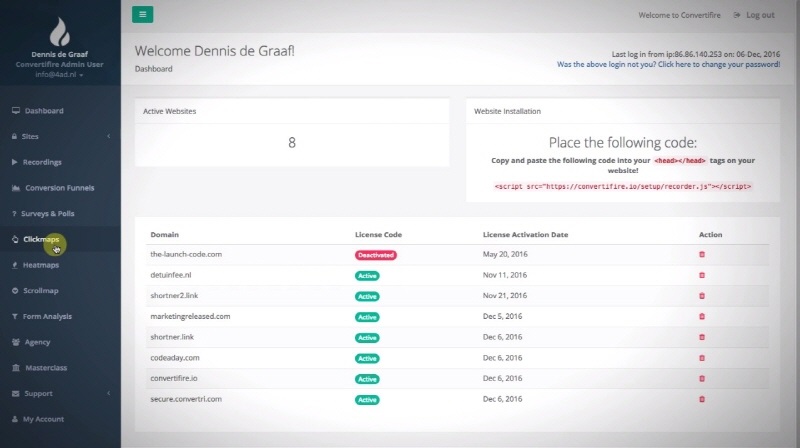Click the Conversion Funnels chart icon
The width and height of the screenshot is (800, 448).
[16, 188]
